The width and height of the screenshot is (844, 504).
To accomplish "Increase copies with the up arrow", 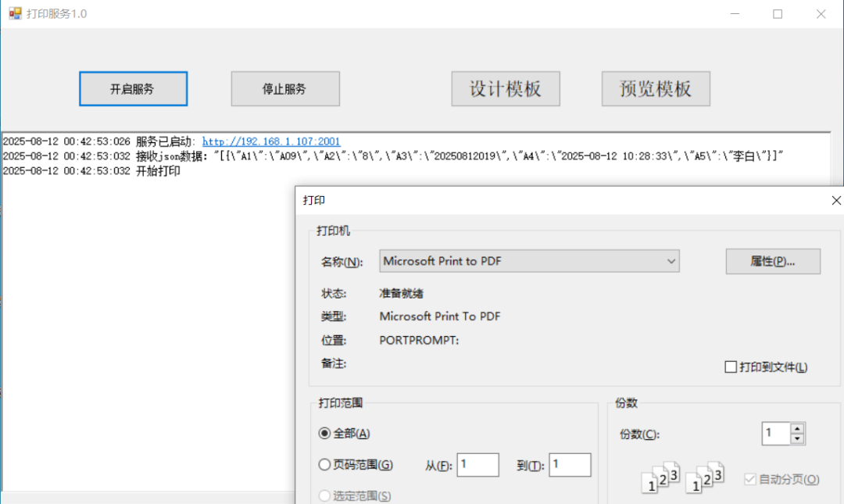I will click(x=797, y=428).
